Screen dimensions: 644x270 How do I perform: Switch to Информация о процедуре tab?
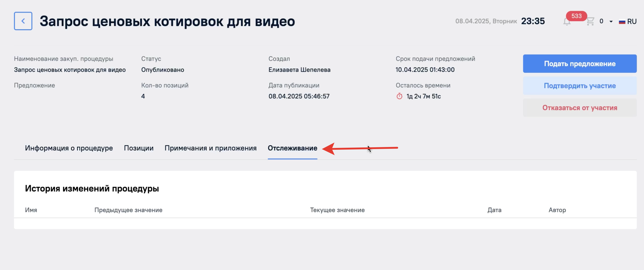pos(69,148)
